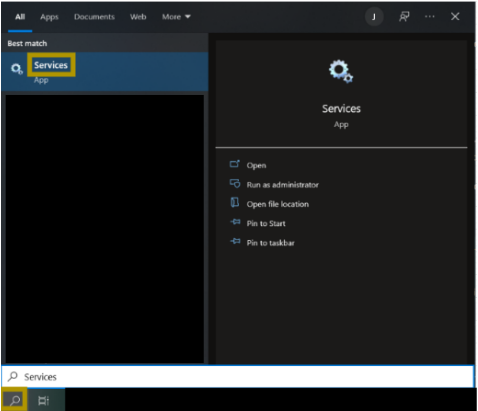
Task: Click the Services gear icon in results
Action: 16,69
